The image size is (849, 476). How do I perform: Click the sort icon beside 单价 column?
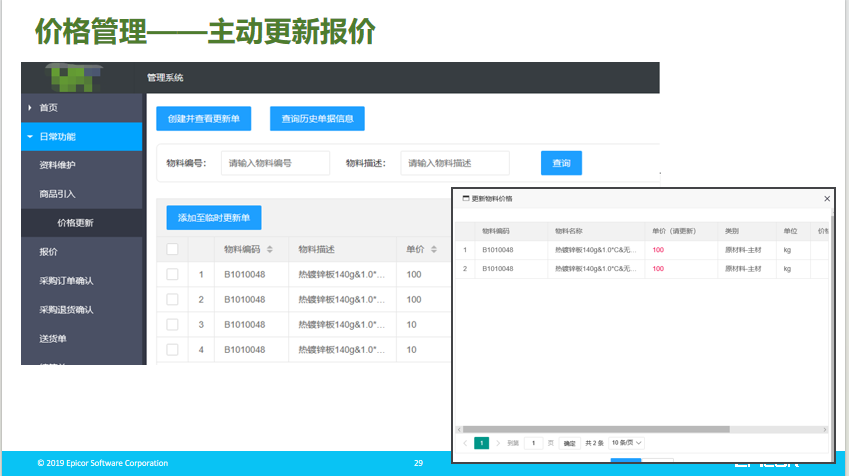pos(434,249)
